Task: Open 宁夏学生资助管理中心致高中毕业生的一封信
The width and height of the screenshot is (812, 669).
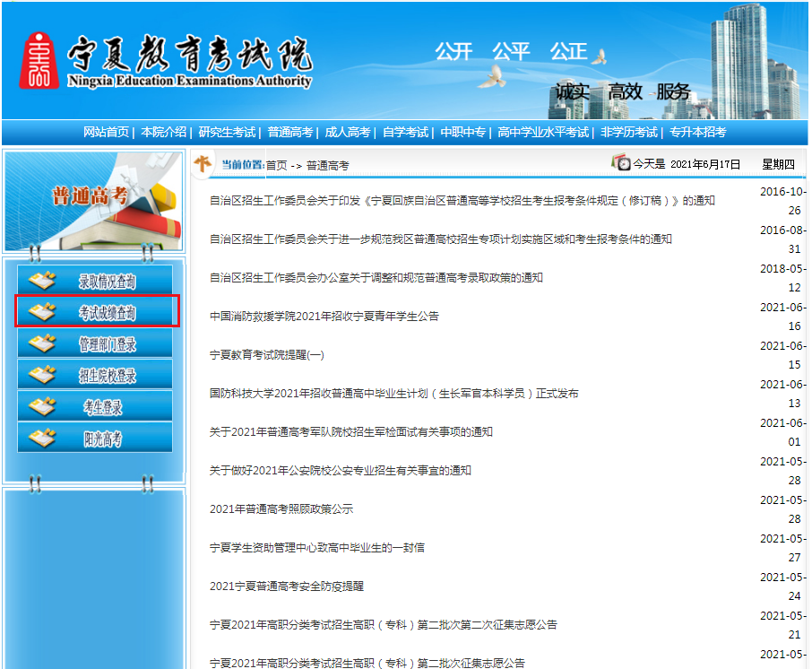Action: pos(317,548)
